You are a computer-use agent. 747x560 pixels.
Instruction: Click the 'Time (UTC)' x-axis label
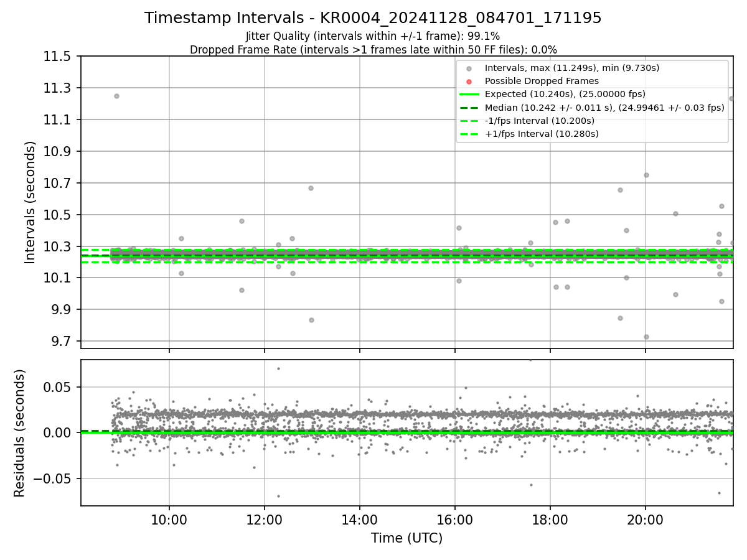pyautogui.click(x=406, y=538)
